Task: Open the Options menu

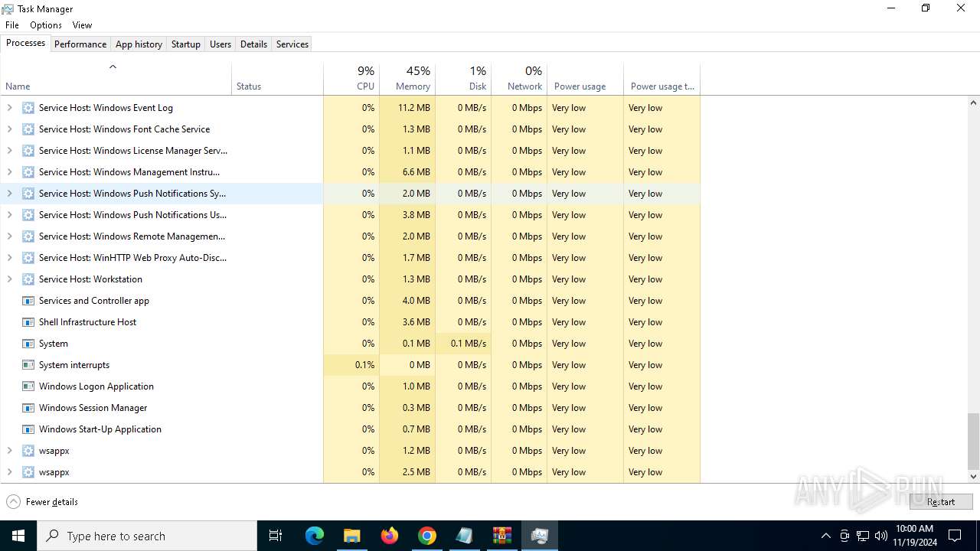Action: [46, 25]
